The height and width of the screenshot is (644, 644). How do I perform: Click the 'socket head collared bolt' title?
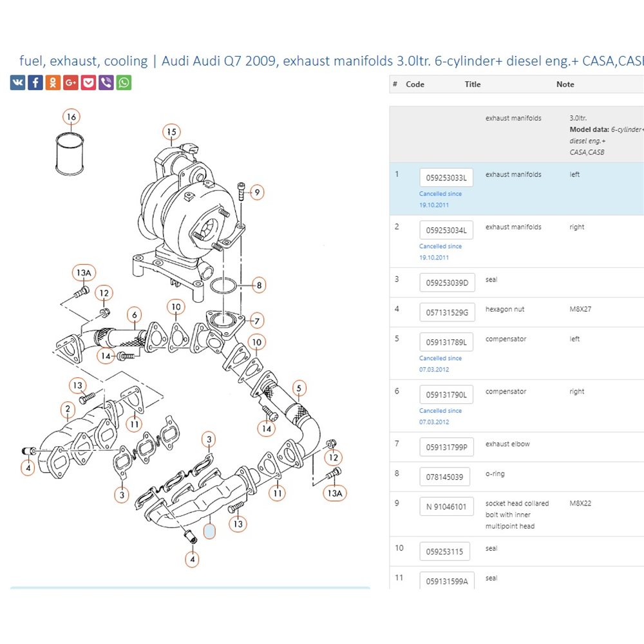coord(517,515)
